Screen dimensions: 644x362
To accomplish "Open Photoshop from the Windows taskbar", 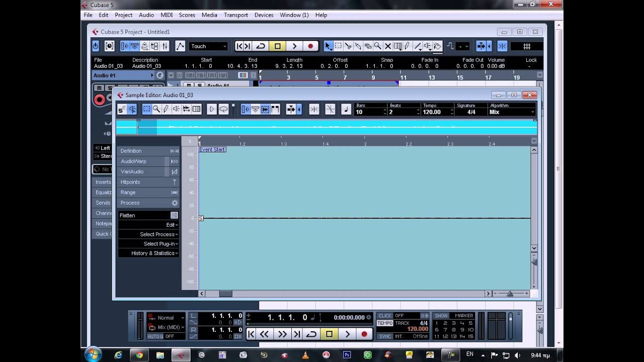I will pyautogui.click(x=347, y=355).
